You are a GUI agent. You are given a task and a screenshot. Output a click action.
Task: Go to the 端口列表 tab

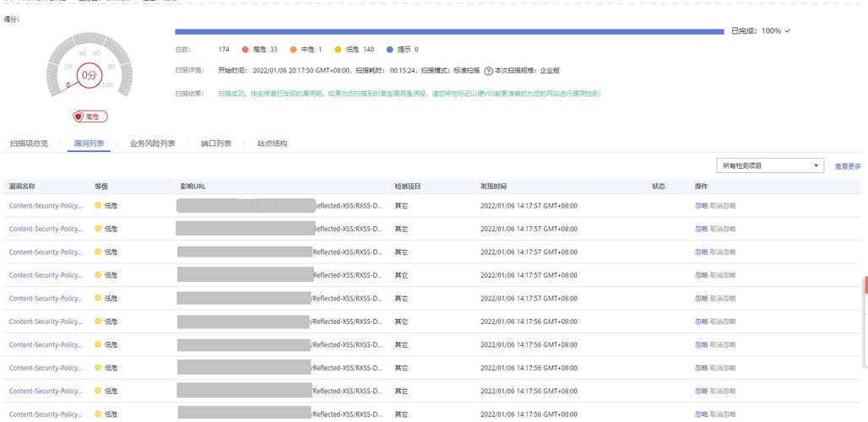[216, 143]
